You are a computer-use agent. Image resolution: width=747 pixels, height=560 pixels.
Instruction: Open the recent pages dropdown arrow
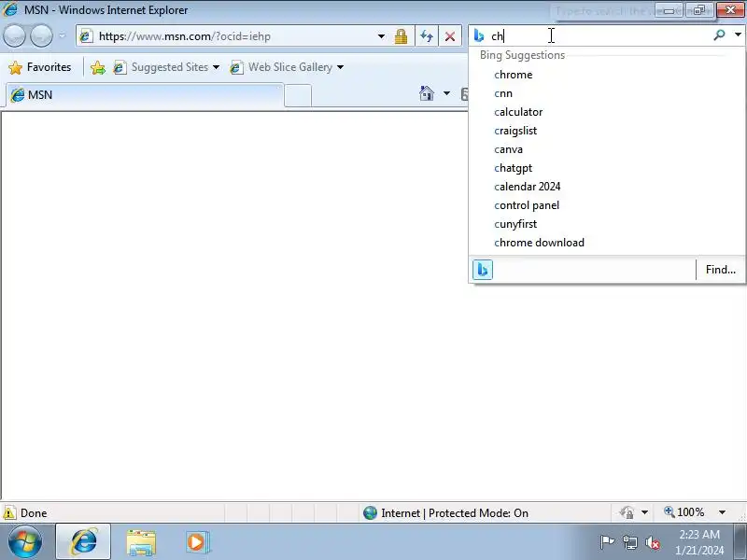click(63, 35)
